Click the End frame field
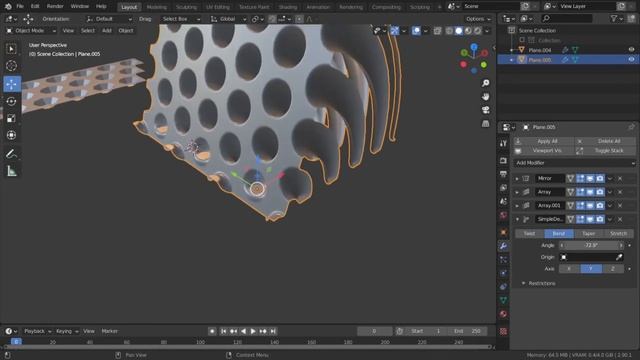Image resolution: width=640 pixels, height=360 pixels. pyautogui.click(x=467, y=331)
